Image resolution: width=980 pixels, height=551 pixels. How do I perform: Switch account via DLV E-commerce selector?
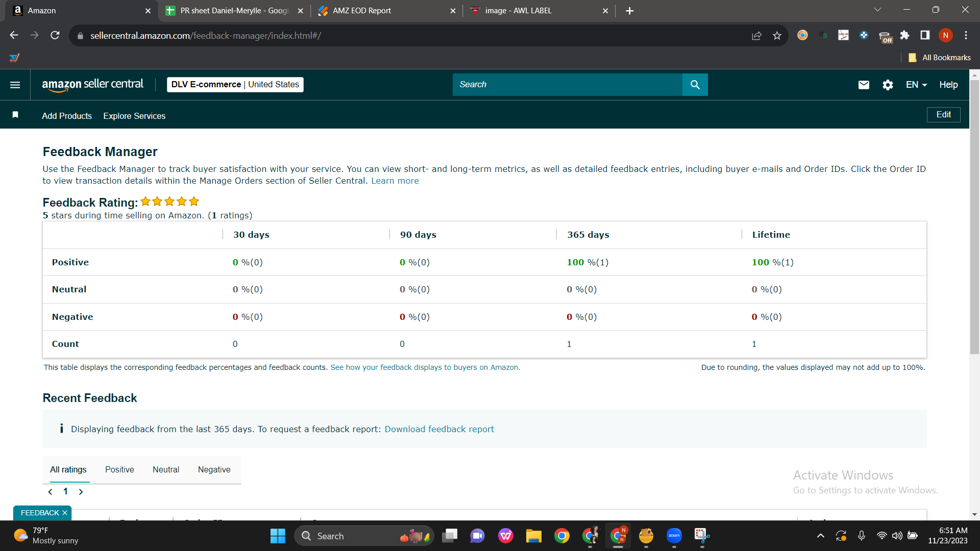tap(235, 85)
